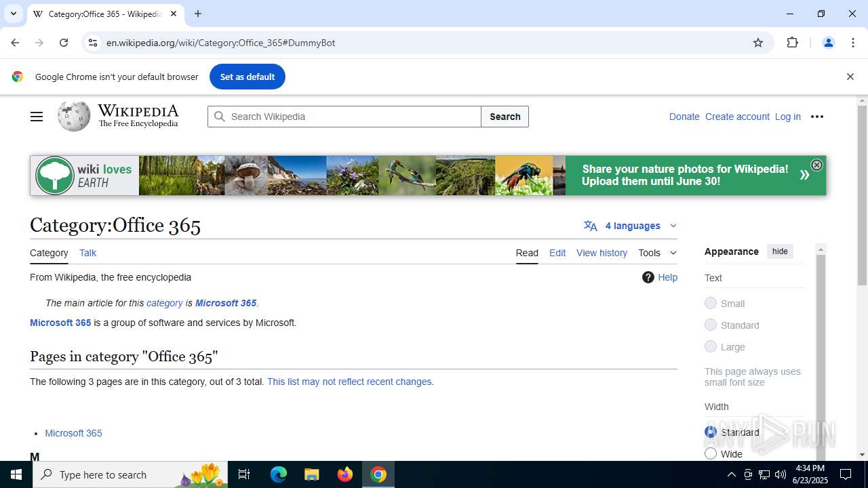Image resolution: width=868 pixels, height=488 pixels.
Task: Launch Microsoft Edge from the taskbar
Action: (279, 474)
